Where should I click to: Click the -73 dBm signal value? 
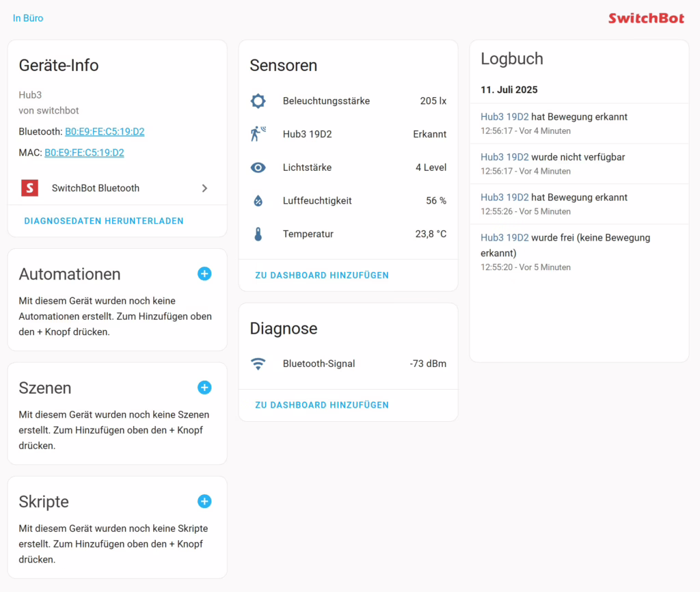click(428, 364)
